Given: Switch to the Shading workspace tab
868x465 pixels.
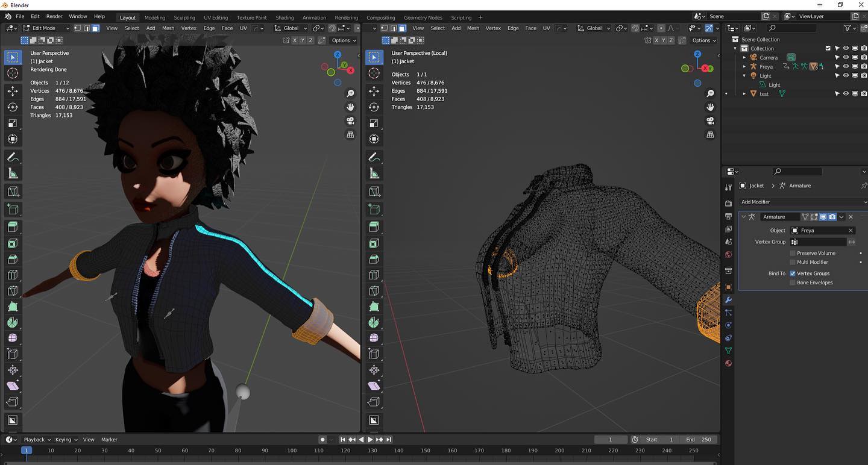Looking at the screenshot, I should point(285,17).
